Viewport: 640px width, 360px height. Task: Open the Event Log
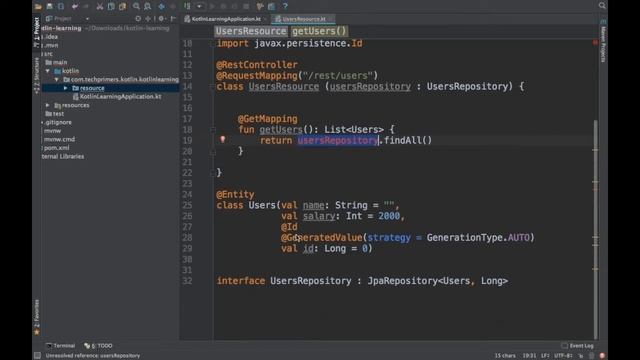(x=578, y=346)
